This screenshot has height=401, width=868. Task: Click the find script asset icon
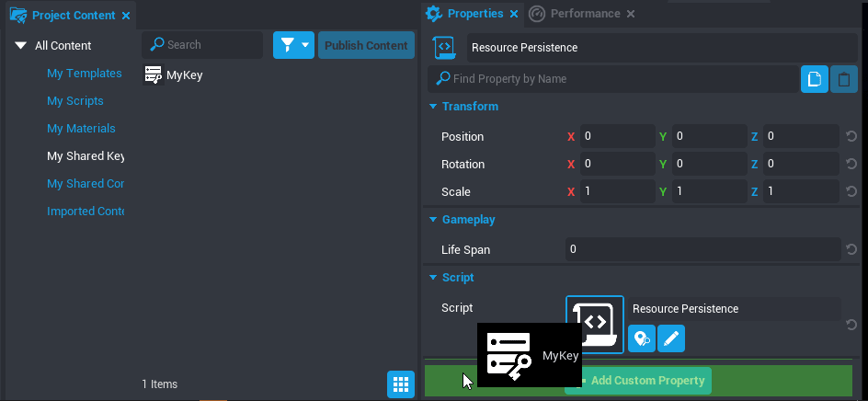642,338
